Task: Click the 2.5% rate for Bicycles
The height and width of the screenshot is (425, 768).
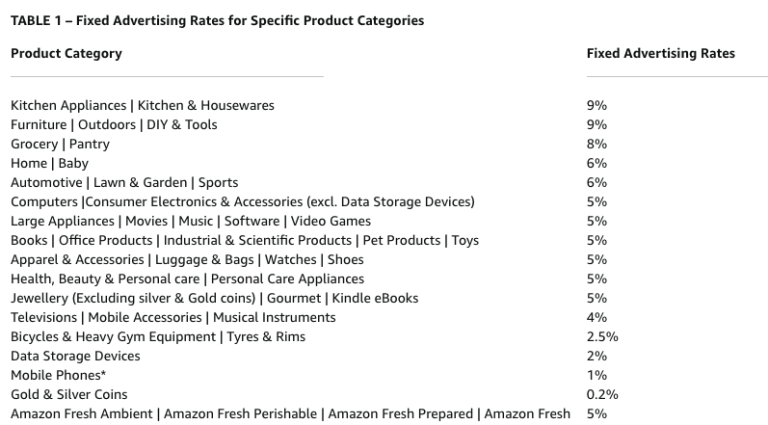Action: point(602,337)
